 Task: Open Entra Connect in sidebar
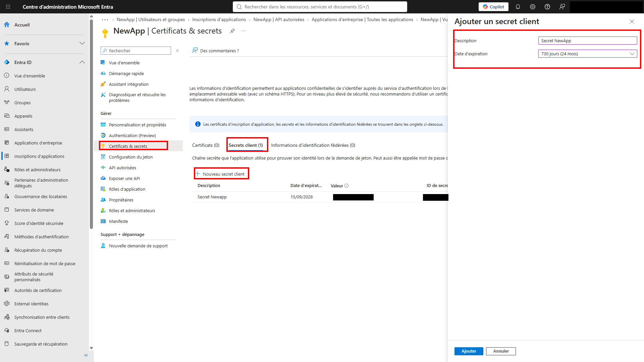(28, 330)
